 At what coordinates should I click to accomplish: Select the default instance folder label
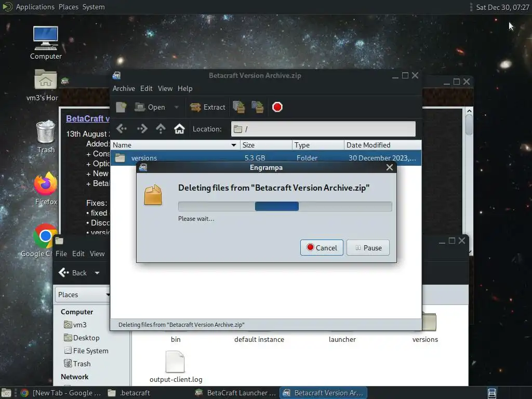click(259, 339)
